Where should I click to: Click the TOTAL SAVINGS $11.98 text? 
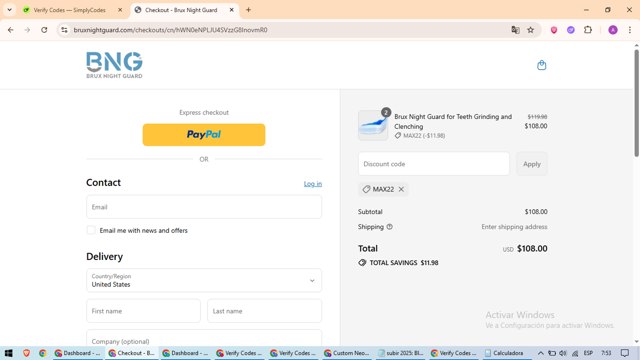tap(404, 263)
